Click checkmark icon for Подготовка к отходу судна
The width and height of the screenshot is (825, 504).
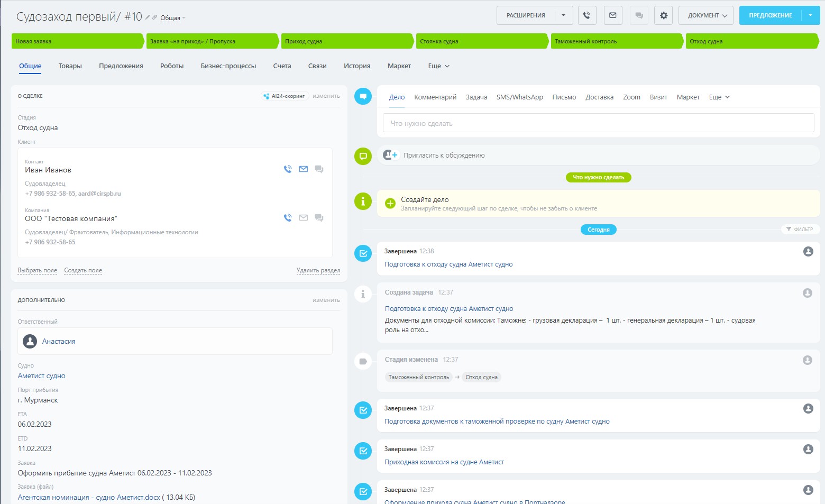click(x=363, y=253)
